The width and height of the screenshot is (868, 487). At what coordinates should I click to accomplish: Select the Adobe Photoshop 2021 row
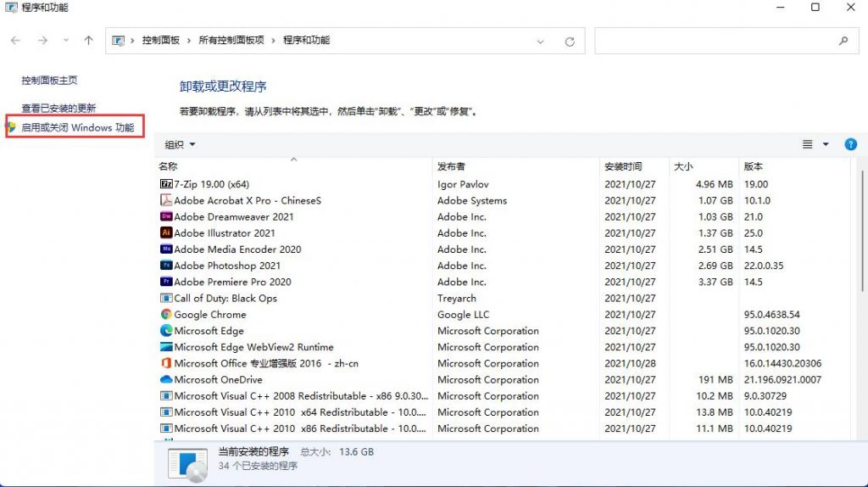503,266
